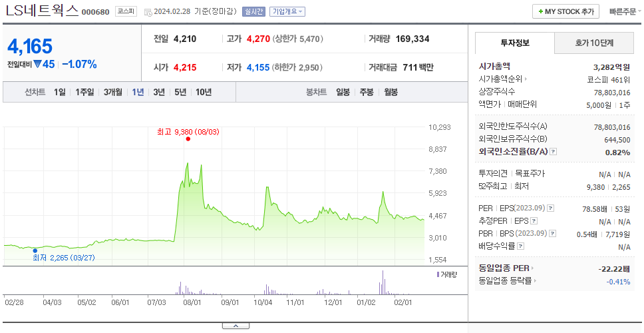
Task: Expand the 기업개요 dropdown
Action: coord(287,11)
